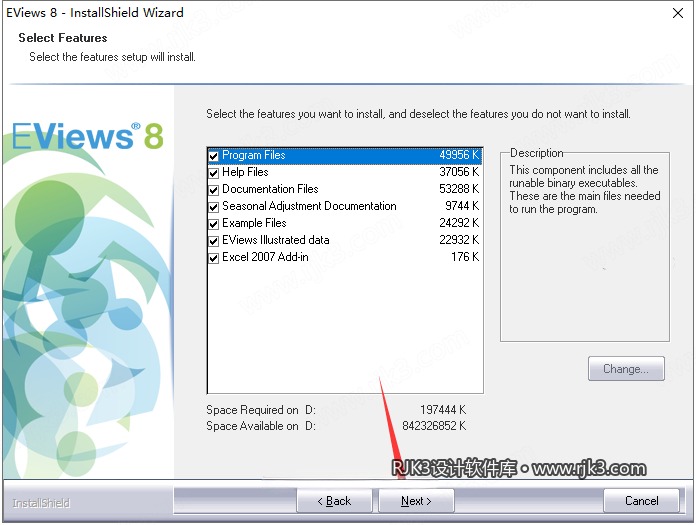Click the 49956 K size value
The height and width of the screenshot is (525, 696).
[459, 155]
